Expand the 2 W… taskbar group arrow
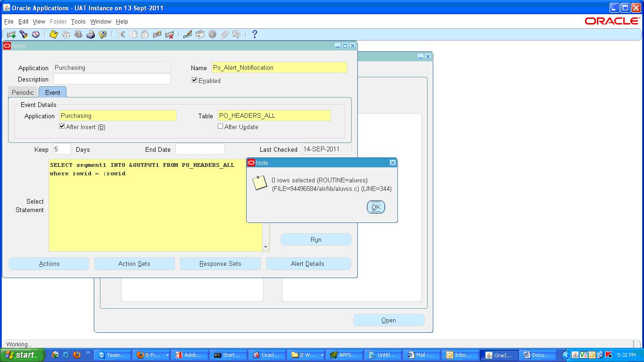This screenshot has width=644, height=362. click(322, 355)
